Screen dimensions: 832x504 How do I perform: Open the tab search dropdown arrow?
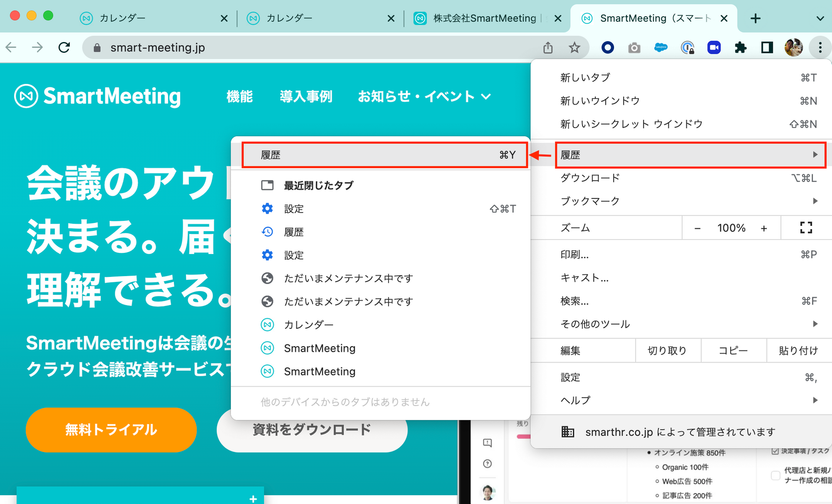point(820,18)
